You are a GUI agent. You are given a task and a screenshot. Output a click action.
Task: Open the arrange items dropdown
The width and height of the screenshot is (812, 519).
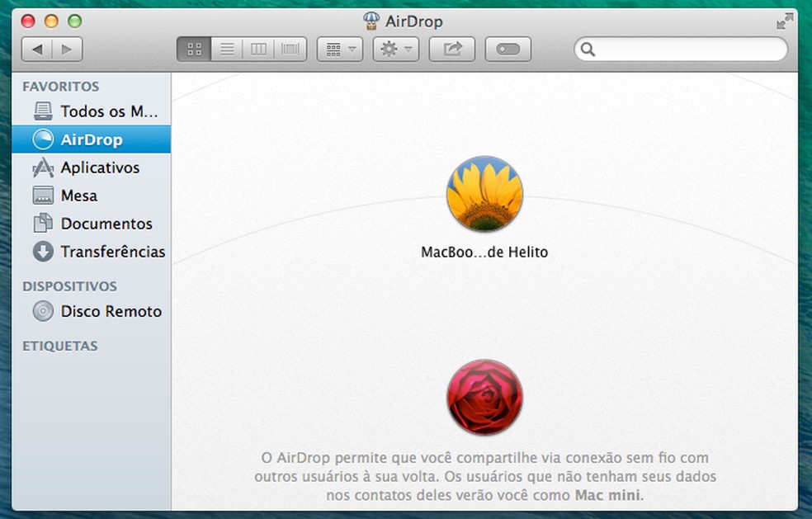338,48
